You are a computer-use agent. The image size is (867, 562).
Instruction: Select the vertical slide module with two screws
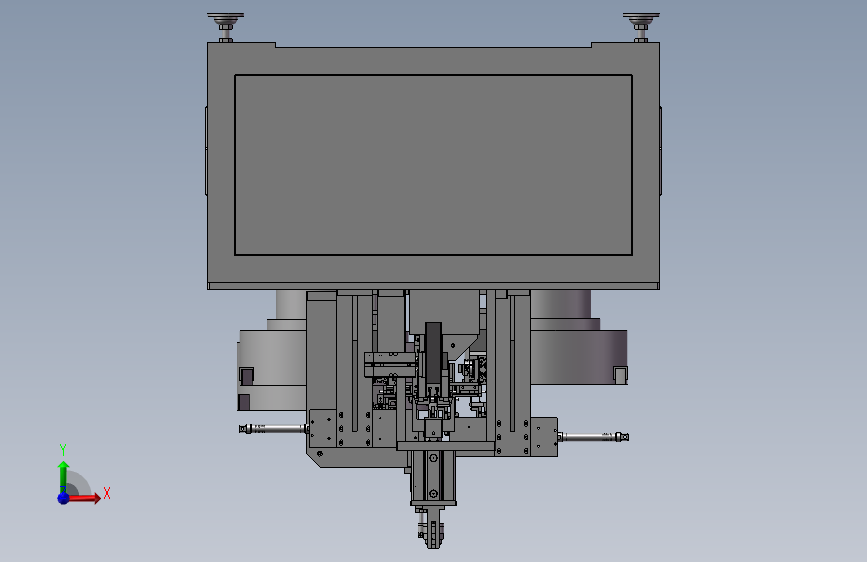(433, 475)
